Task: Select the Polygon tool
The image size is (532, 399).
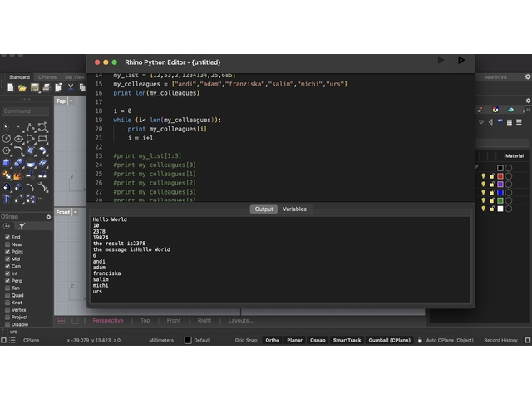Action: [x=7, y=150]
